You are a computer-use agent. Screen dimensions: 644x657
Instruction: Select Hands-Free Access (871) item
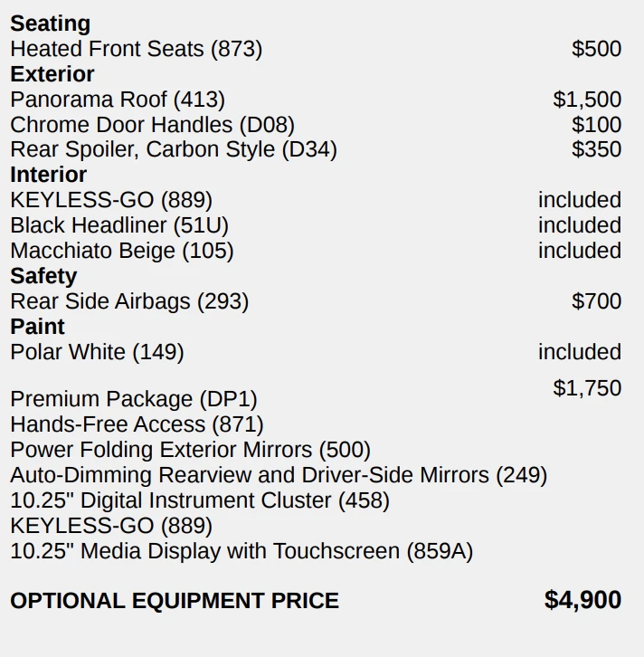pos(137,424)
